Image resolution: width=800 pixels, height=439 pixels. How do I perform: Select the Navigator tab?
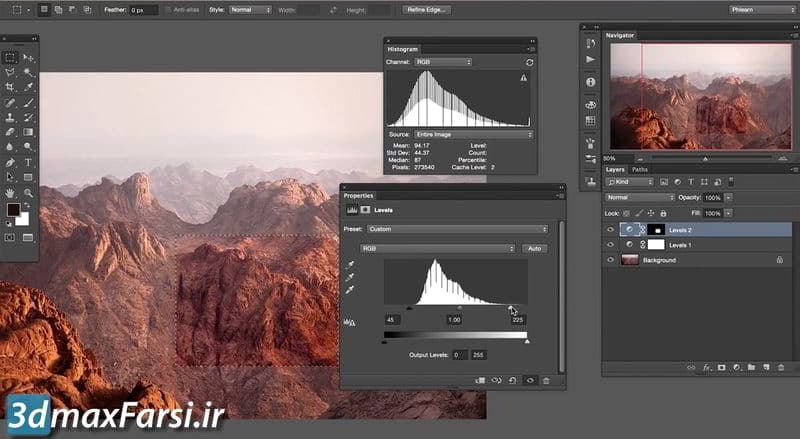tap(620, 35)
